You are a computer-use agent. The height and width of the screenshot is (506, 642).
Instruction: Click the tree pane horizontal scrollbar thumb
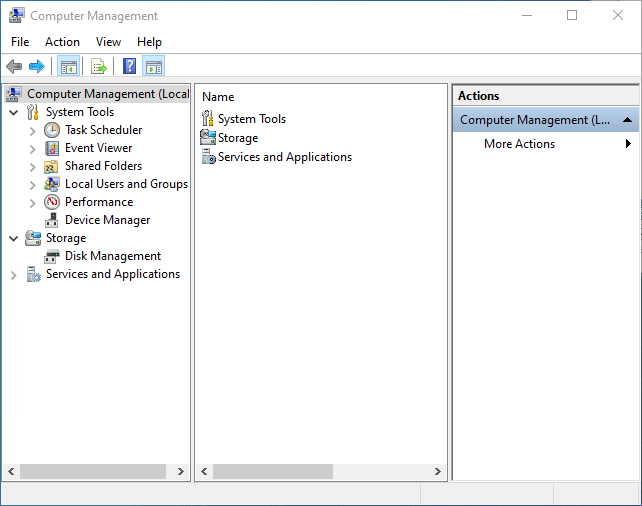93,472
